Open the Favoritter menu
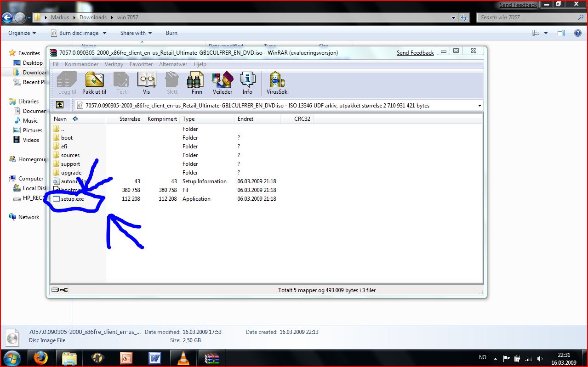The height and width of the screenshot is (367, 588). [x=141, y=64]
